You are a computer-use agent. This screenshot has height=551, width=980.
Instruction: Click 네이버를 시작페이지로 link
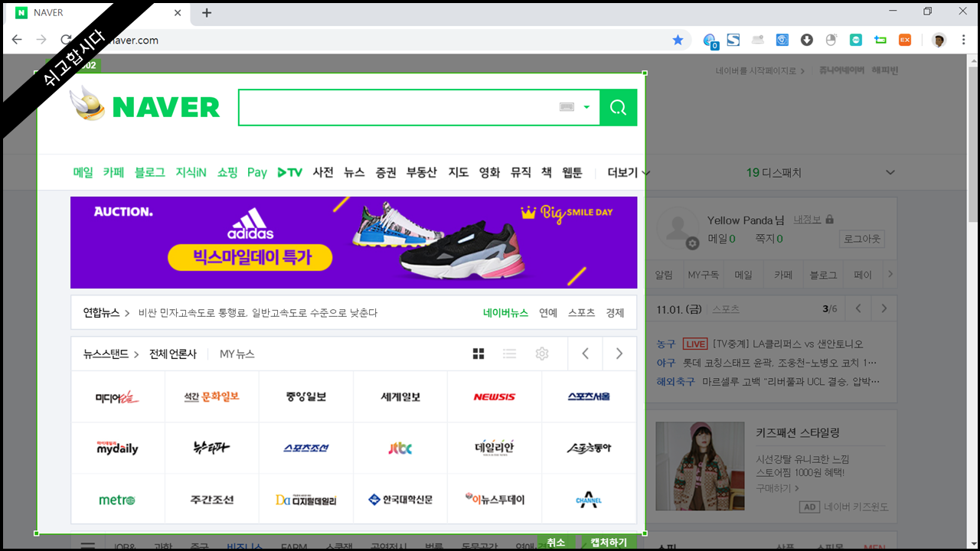point(760,70)
